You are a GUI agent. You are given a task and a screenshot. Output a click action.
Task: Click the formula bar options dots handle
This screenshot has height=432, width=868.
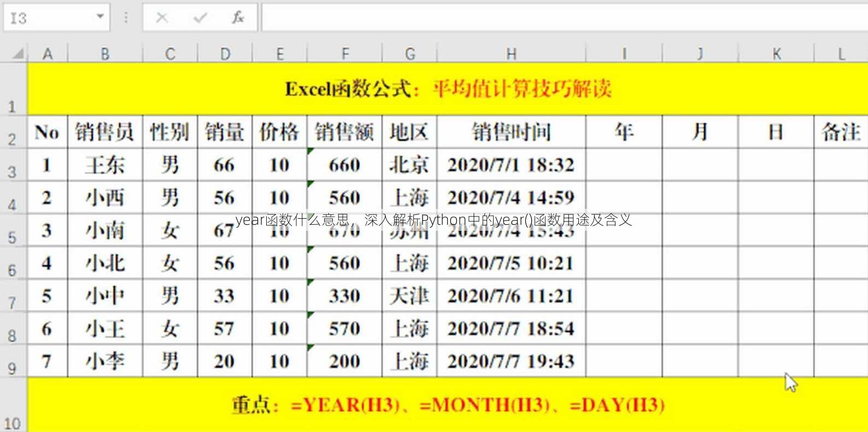pos(126,18)
